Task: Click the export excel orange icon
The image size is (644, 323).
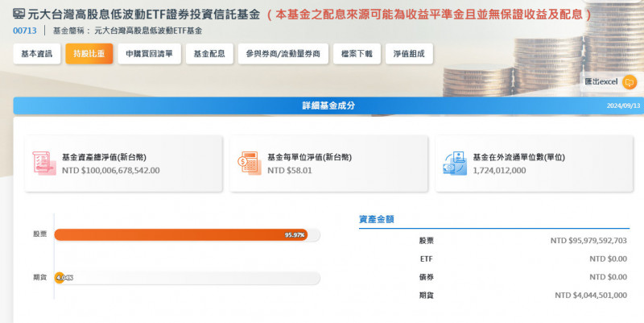Action: pos(630,82)
